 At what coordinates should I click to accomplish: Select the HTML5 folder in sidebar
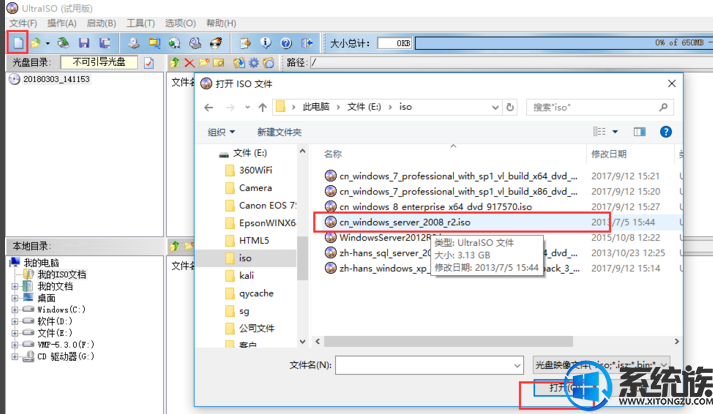pos(254,241)
